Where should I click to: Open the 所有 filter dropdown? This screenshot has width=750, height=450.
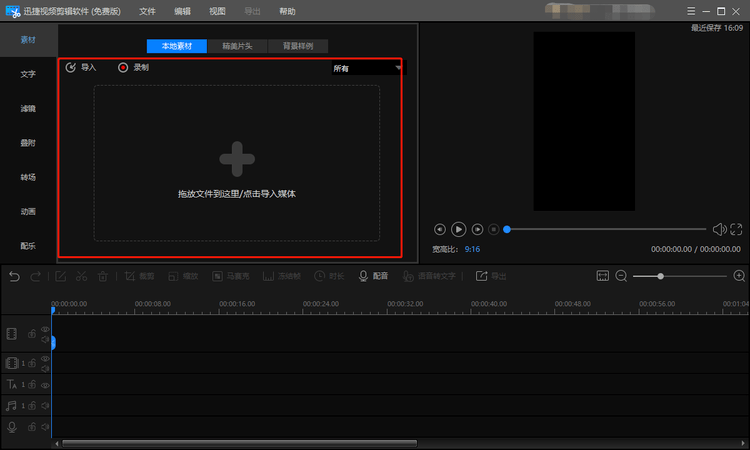click(x=367, y=68)
